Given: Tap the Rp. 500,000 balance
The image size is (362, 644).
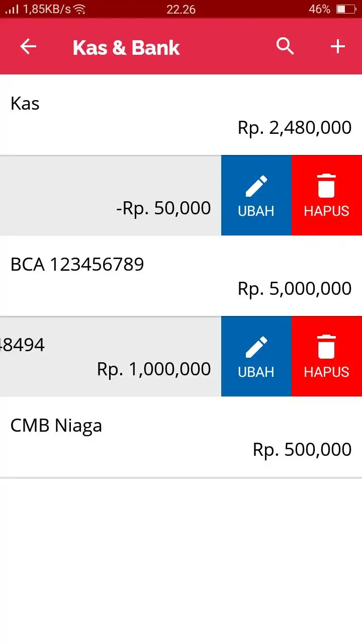Looking at the screenshot, I should (302, 450).
